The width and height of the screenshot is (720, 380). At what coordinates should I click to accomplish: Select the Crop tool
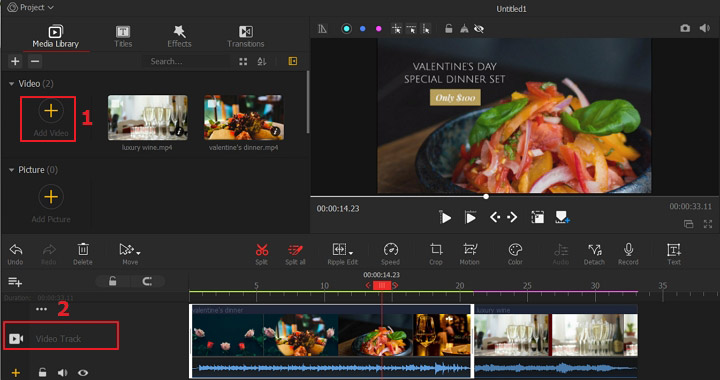point(436,254)
